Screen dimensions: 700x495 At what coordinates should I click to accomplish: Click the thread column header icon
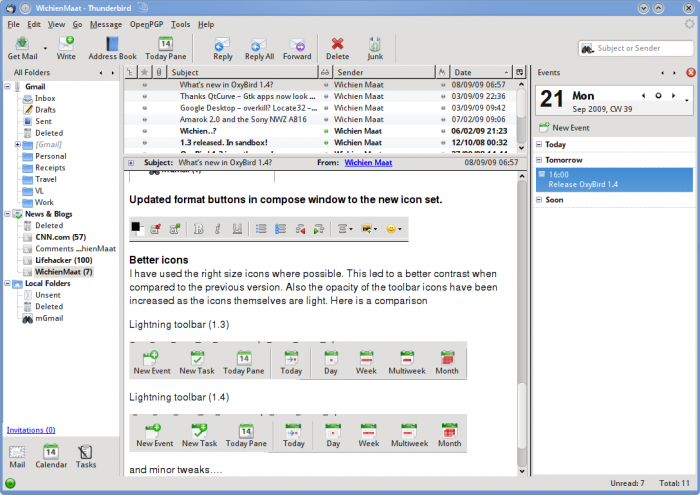pos(130,72)
